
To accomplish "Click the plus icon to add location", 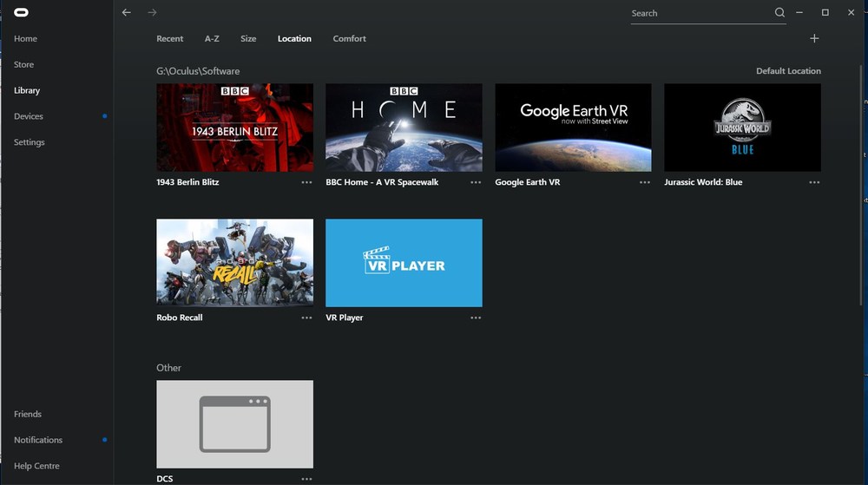I will [814, 38].
